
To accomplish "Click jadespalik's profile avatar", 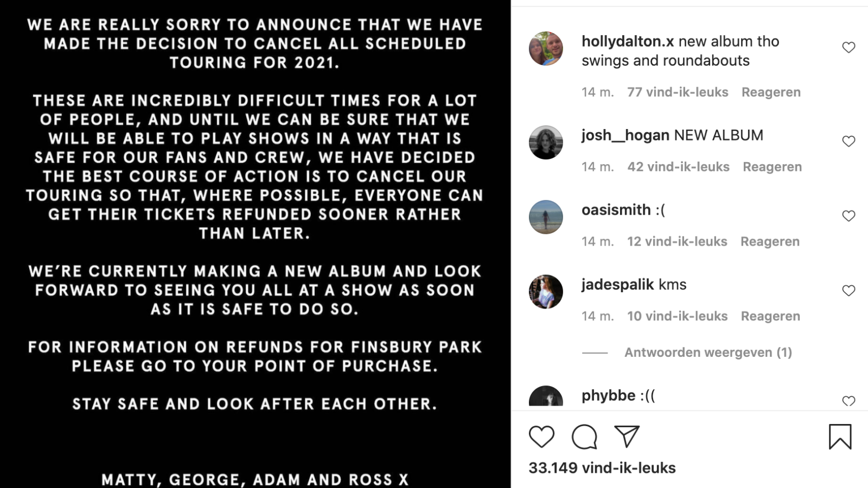I will coord(546,292).
